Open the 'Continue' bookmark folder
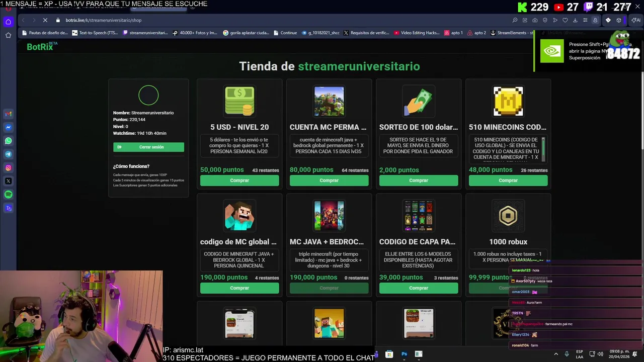Image resolution: width=644 pixels, height=362 pixels. point(285,33)
